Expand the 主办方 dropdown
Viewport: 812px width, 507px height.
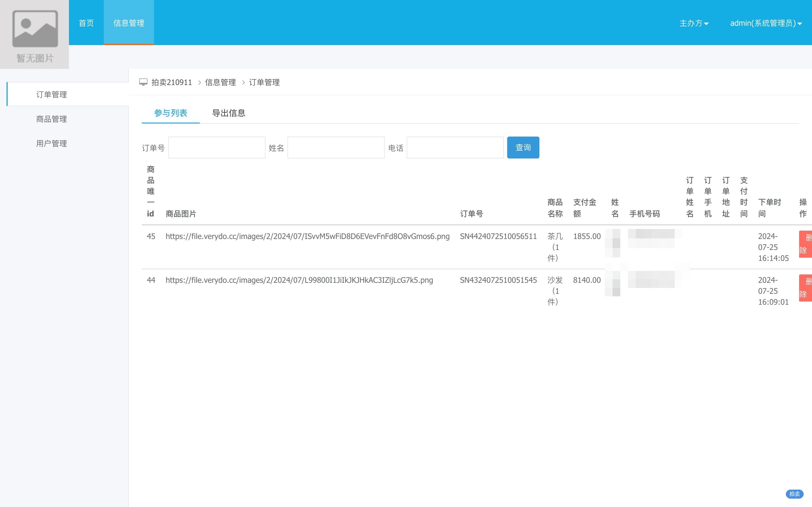[x=694, y=23]
